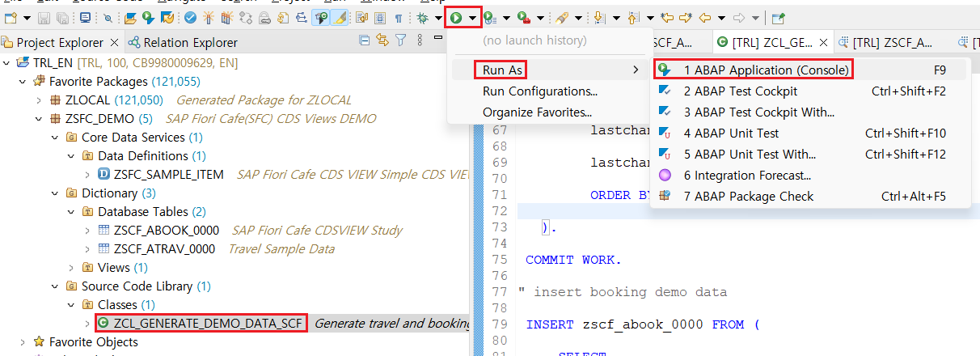Close the Project Explorer tab

tap(114, 42)
